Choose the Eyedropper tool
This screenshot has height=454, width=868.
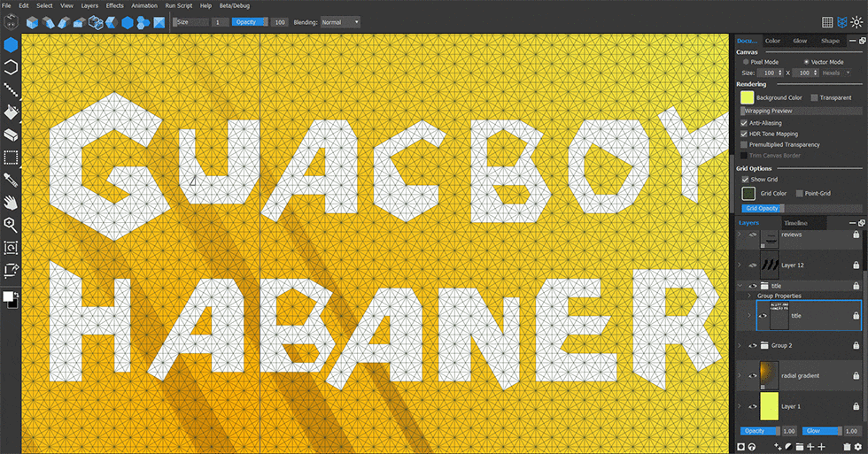tap(11, 180)
